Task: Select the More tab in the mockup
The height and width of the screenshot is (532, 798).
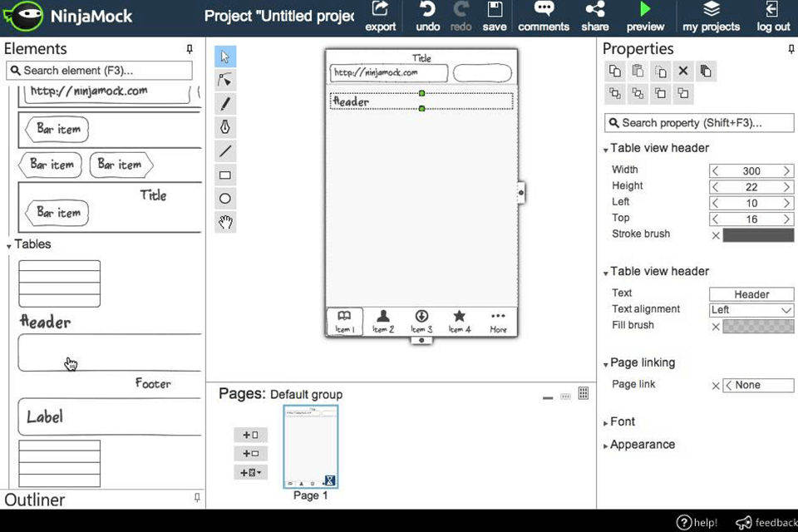Action: [x=498, y=322]
